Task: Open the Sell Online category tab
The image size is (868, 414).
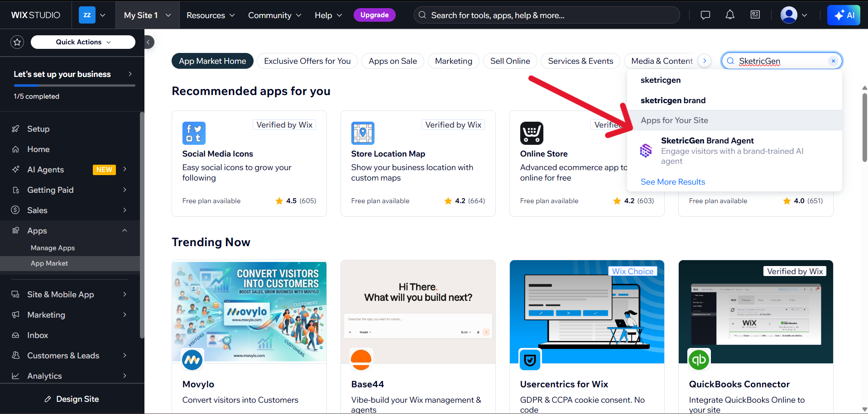Action: [x=510, y=61]
